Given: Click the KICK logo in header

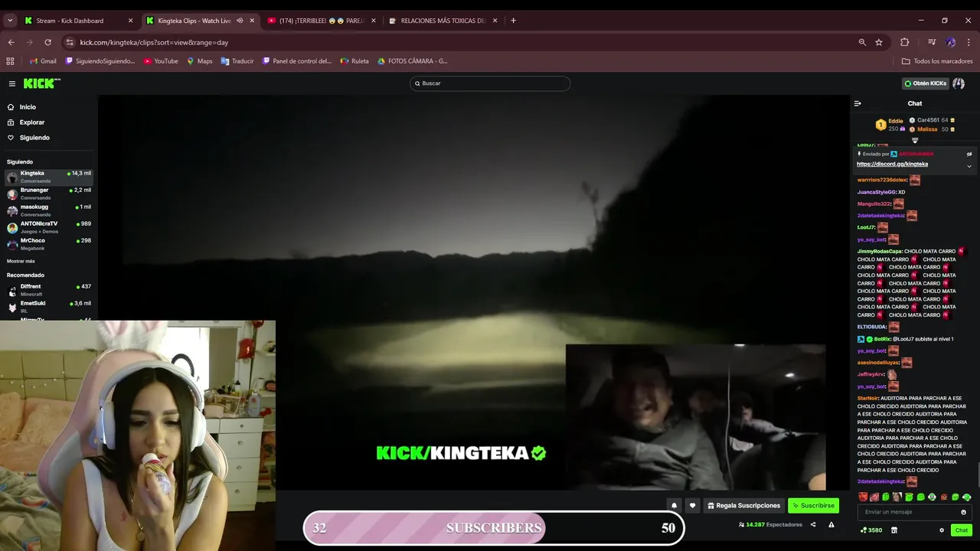Looking at the screenshot, I should [41, 83].
